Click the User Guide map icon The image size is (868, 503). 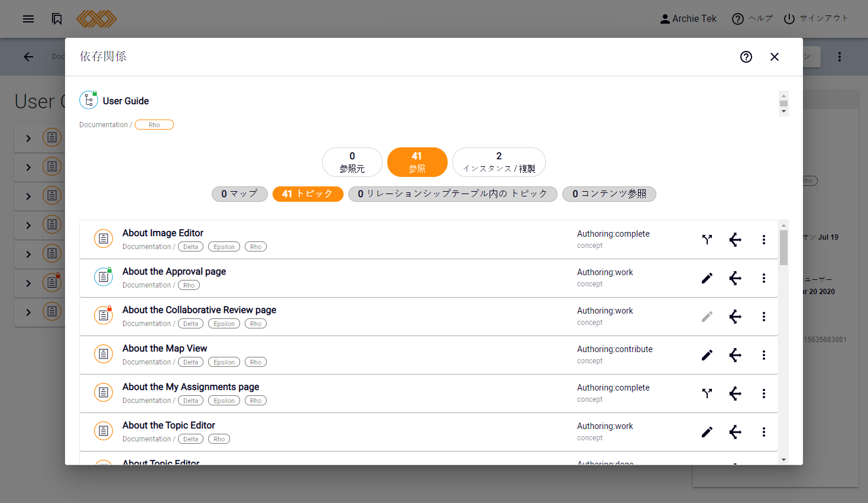pos(89,100)
